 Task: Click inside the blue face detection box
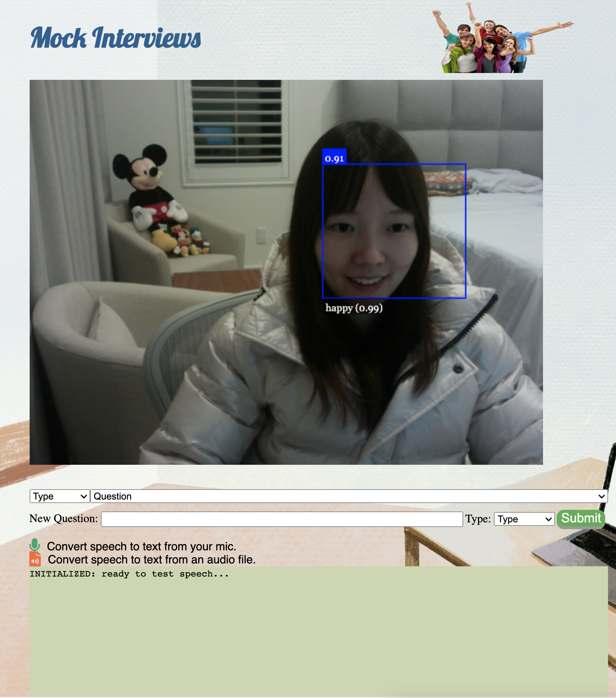pos(394,231)
